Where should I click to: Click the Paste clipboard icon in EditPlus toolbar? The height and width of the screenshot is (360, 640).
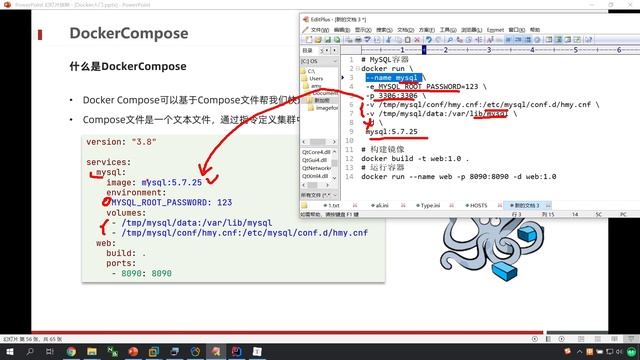407,40
